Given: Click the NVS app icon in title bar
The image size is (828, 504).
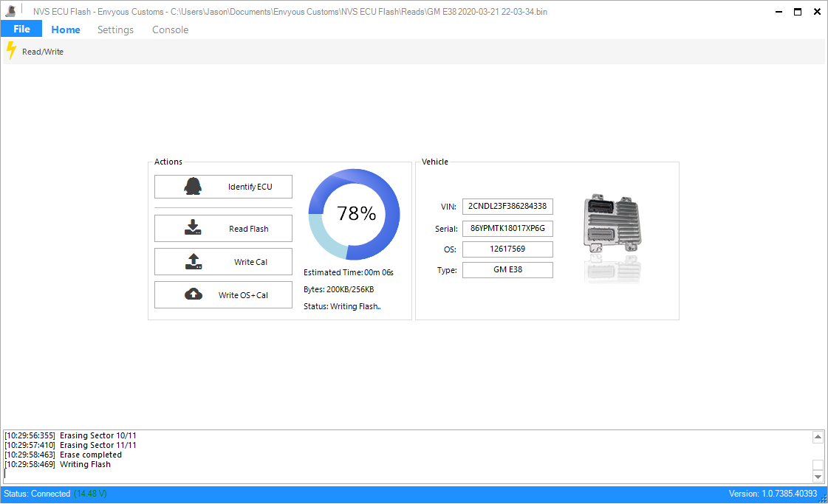Looking at the screenshot, I should point(10,10).
